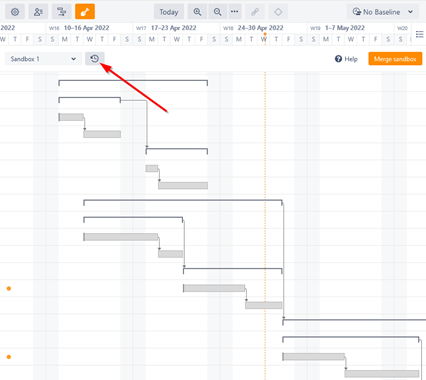Expand the No Baseline dropdown
The width and height of the screenshot is (426, 380).
coord(383,12)
